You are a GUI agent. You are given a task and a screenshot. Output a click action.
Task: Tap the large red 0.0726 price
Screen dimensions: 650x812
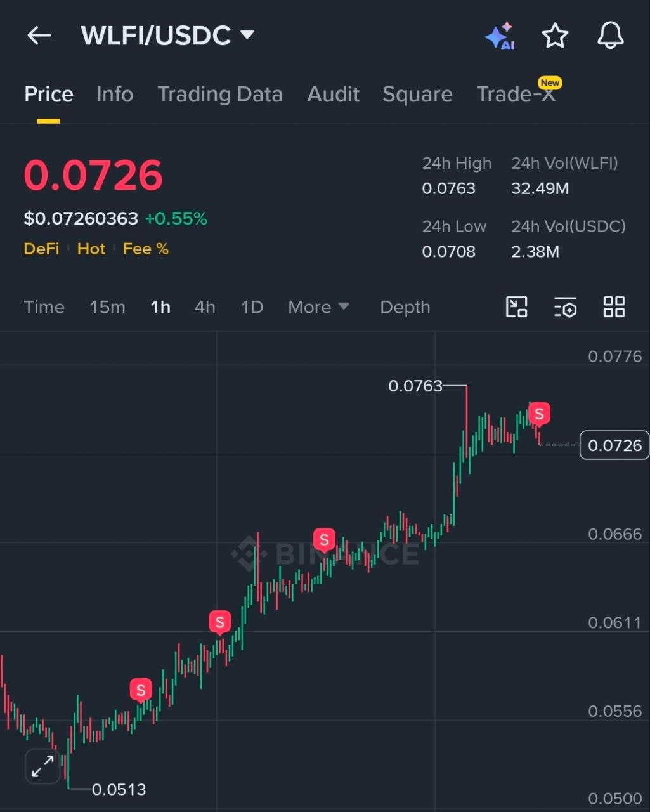93,176
